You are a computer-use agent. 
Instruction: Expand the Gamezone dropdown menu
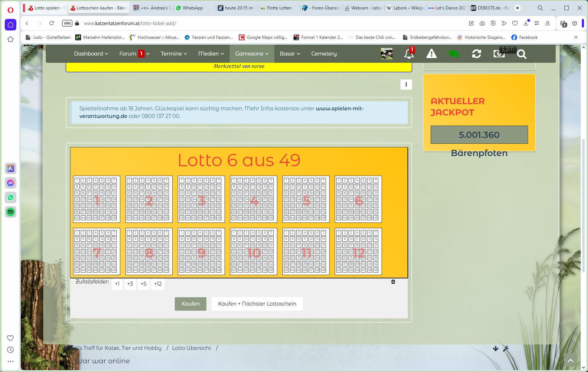(x=251, y=54)
